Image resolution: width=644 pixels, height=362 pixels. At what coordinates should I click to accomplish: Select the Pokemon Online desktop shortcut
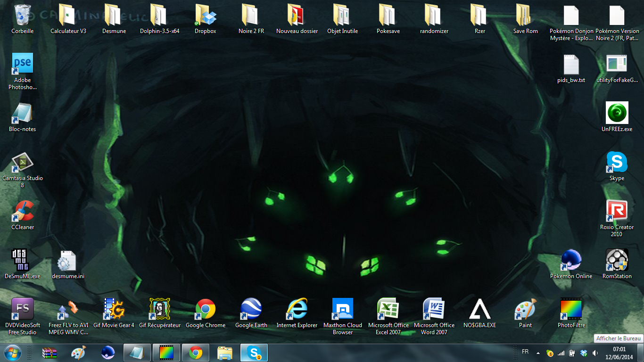pyautogui.click(x=571, y=264)
